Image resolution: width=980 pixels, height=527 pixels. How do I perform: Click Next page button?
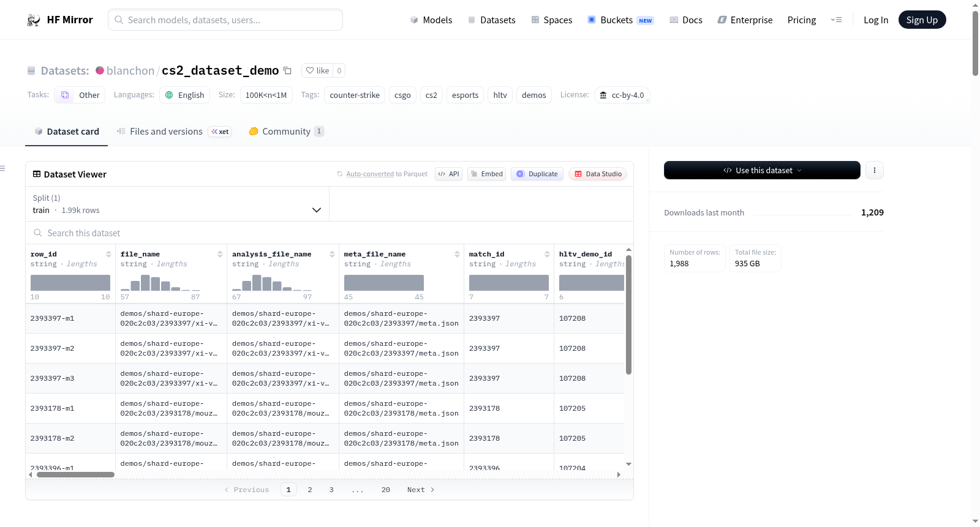point(421,490)
